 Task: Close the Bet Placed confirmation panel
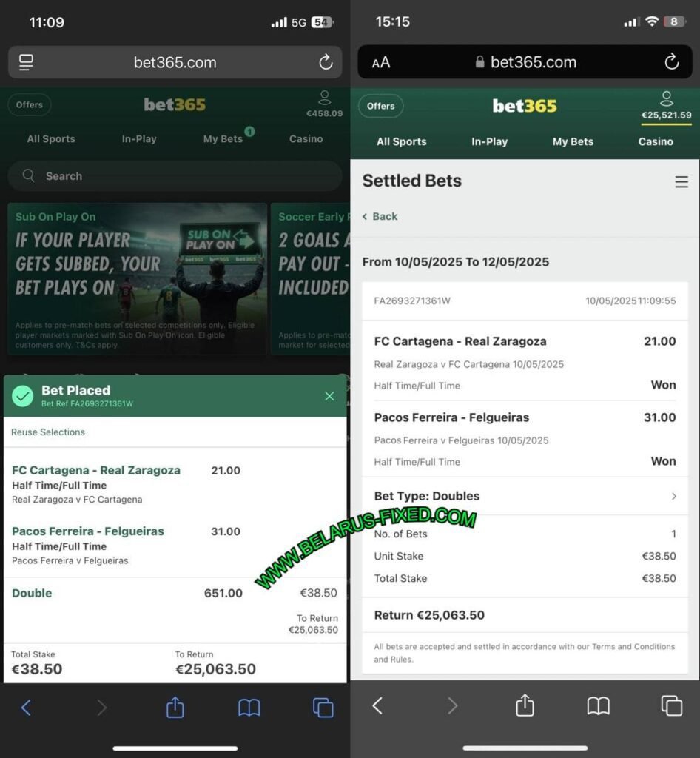click(x=329, y=396)
